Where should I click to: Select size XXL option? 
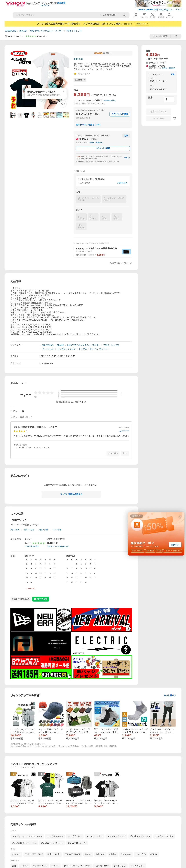81,226
